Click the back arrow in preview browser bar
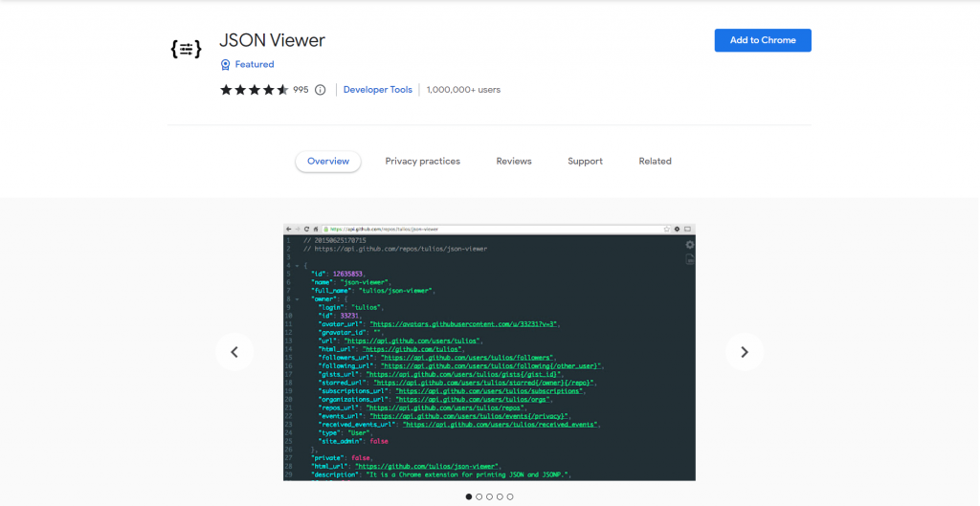 click(x=288, y=230)
